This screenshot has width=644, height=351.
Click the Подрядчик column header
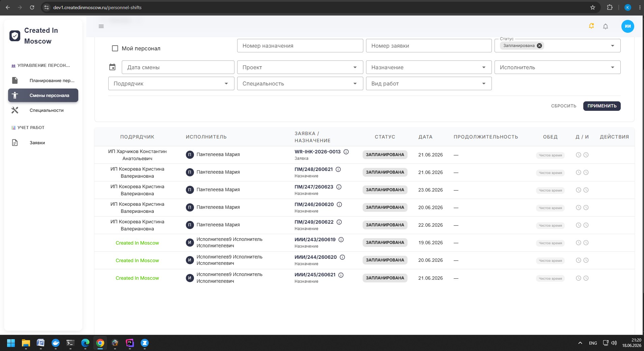coord(137,137)
